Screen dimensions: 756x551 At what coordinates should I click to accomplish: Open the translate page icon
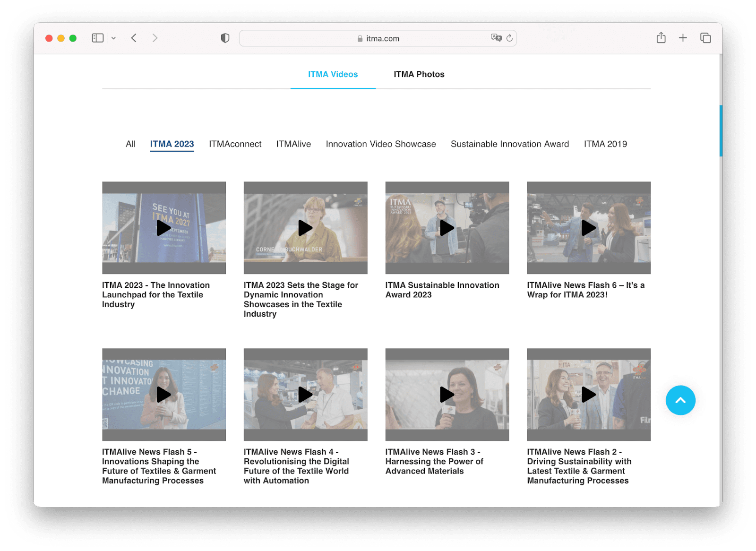point(496,38)
